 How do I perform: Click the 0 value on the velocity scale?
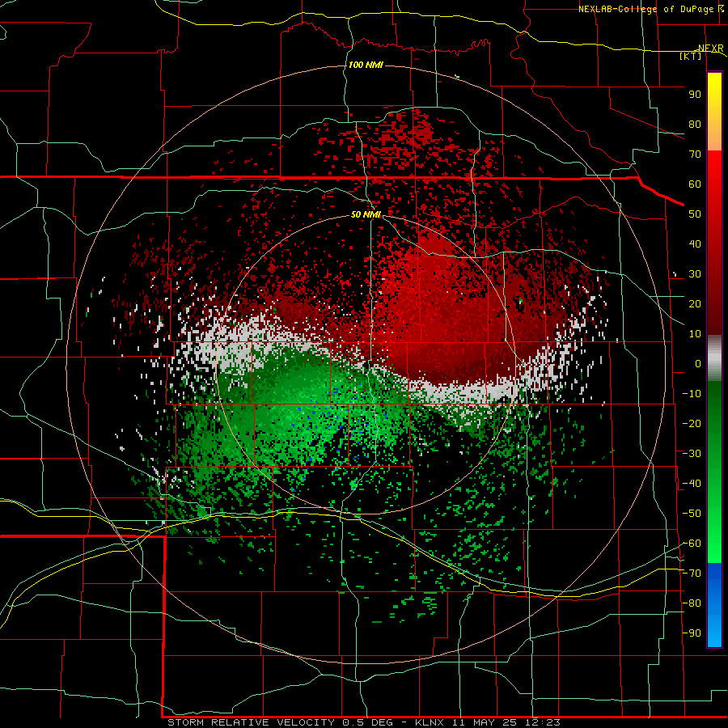[698, 364]
